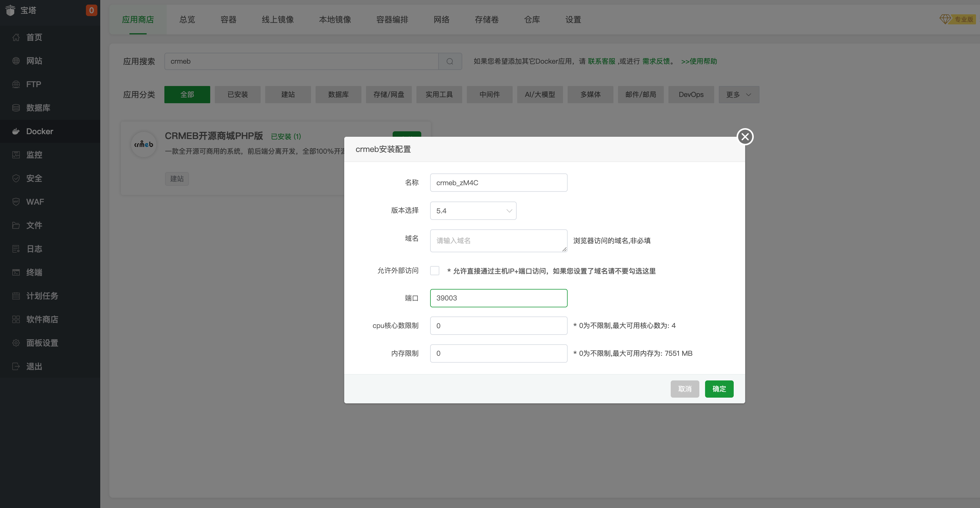Image resolution: width=980 pixels, height=508 pixels.
Task: Click the cpu核心数限制 input field
Action: (498, 326)
